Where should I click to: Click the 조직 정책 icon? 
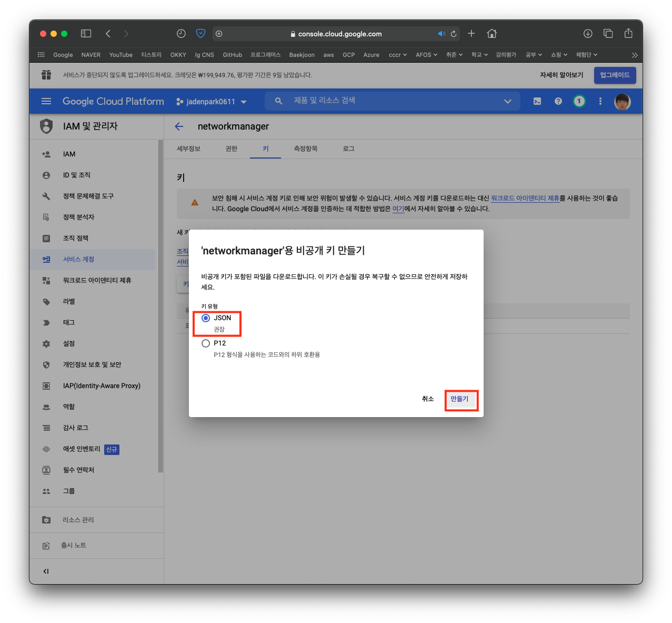(x=46, y=239)
